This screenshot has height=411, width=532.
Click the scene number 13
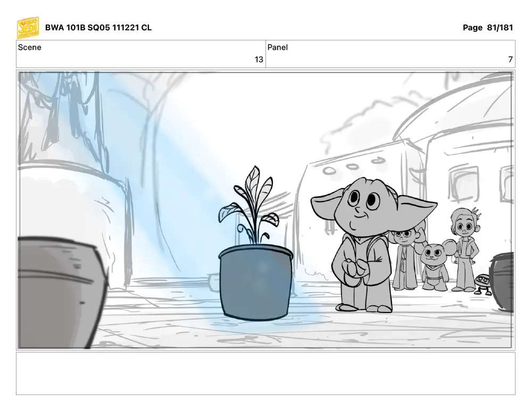click(x=259, y=60)
